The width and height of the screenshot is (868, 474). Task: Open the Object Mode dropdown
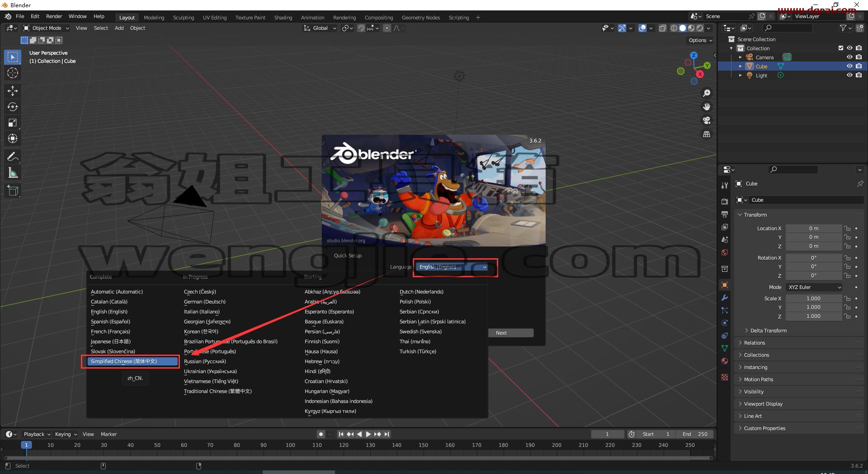(46, 28)
